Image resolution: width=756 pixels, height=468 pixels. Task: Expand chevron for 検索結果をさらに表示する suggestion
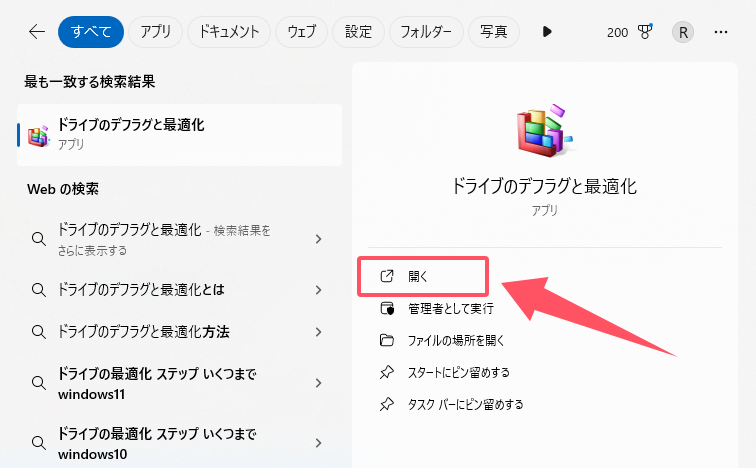[x=318, y=239]
